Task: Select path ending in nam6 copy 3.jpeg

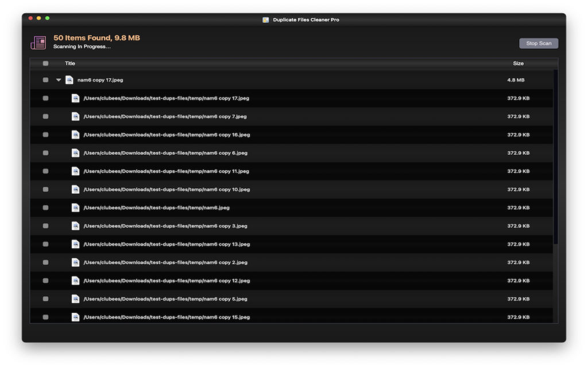Action: pyautogui.click(x=165, y=225)
